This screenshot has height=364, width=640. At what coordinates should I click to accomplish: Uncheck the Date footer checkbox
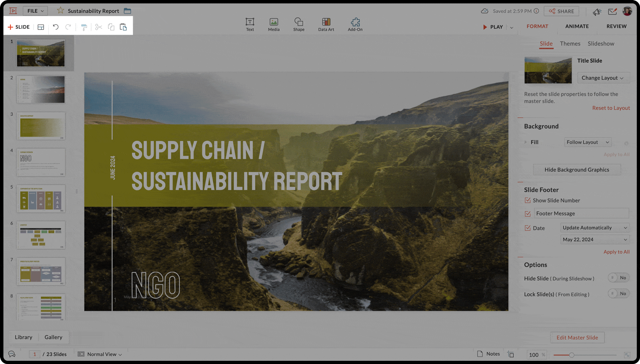click(x=528, y=228)
